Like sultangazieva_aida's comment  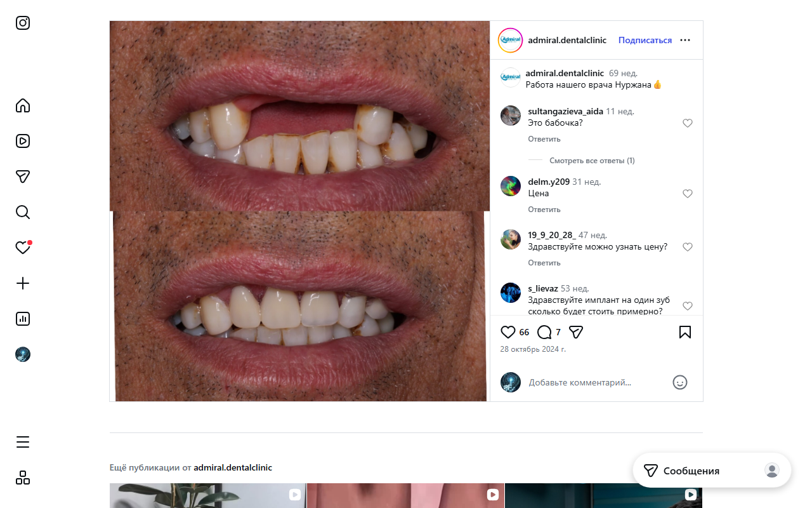(688, 123)
